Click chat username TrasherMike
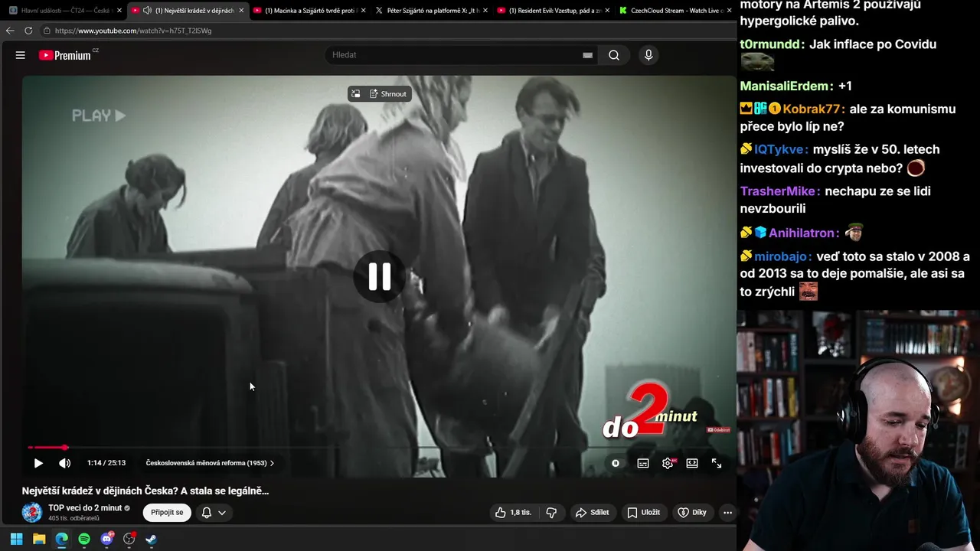980x551 pixels. coord(778,191)
